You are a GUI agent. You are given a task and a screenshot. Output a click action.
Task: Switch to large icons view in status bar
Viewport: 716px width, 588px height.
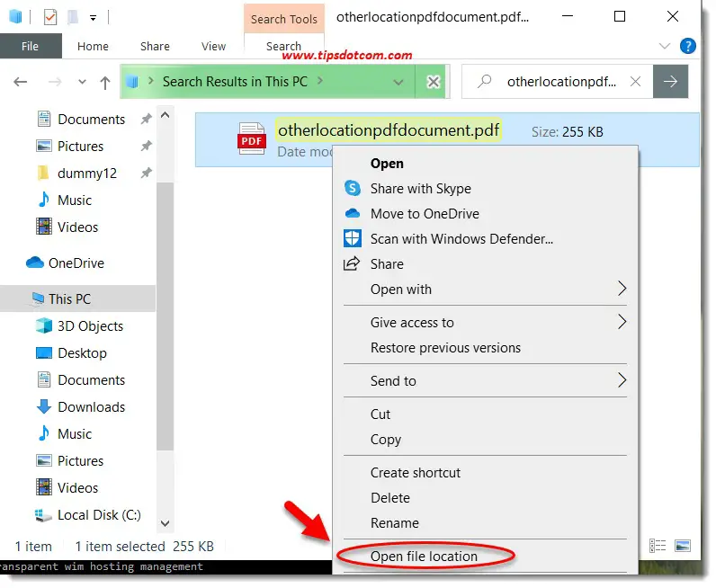point(683,546)
